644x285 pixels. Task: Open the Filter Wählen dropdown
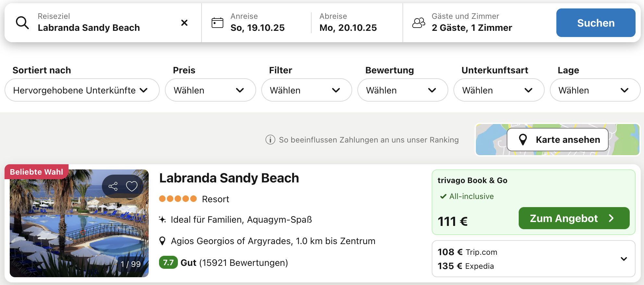(306, 90)
